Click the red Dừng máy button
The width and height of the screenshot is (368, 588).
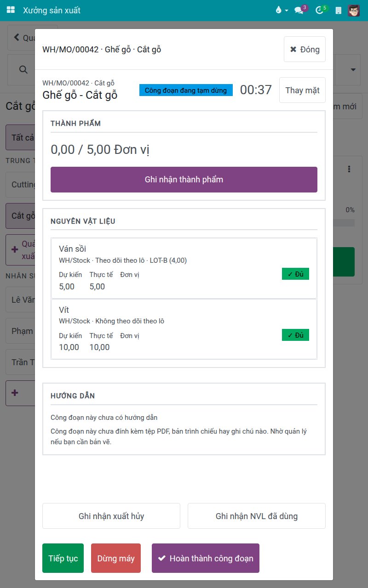[116, 558]
